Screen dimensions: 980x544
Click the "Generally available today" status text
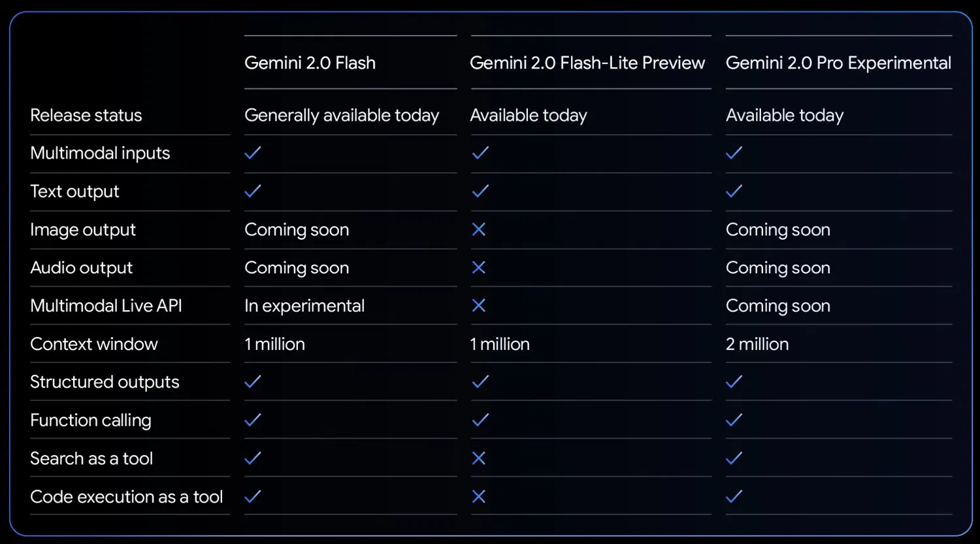pos(342,116)
